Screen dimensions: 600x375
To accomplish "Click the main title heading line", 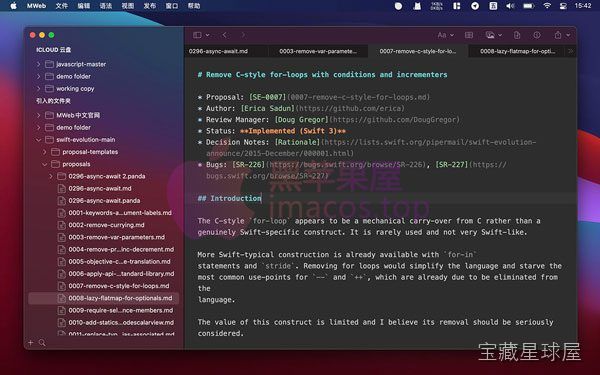I will pyautogui.click(x=322, y=75).
